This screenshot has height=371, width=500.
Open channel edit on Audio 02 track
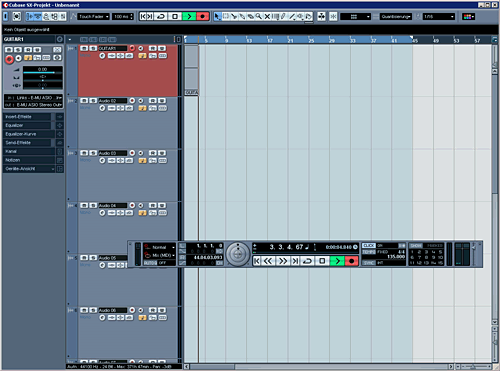[x=102, y=108]
